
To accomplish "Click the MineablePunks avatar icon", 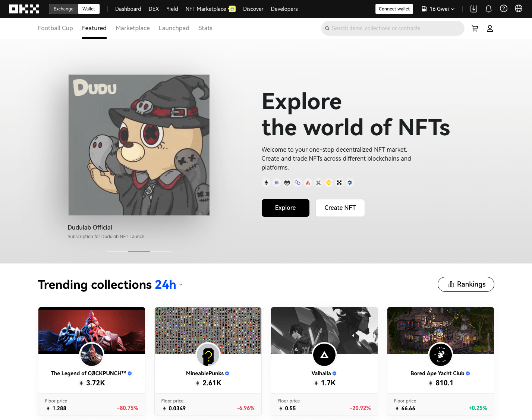I will click(x=208, y=355).
